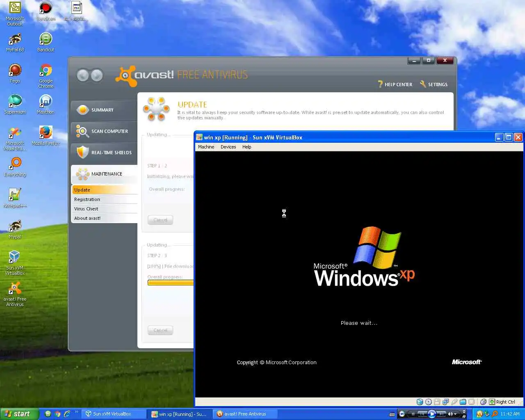
Task: Open the Mozilla Firefox desktop shortcut
Action: [x=46, y=136]
